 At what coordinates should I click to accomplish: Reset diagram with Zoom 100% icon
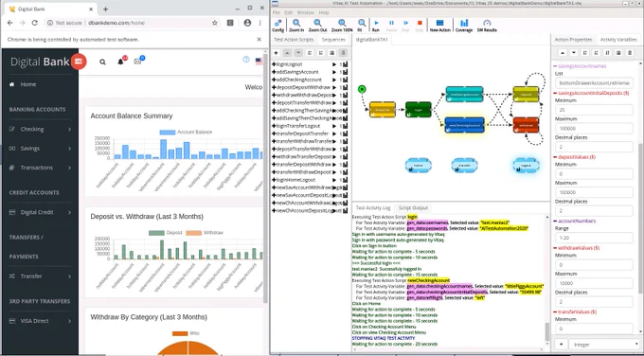(342, 26)
